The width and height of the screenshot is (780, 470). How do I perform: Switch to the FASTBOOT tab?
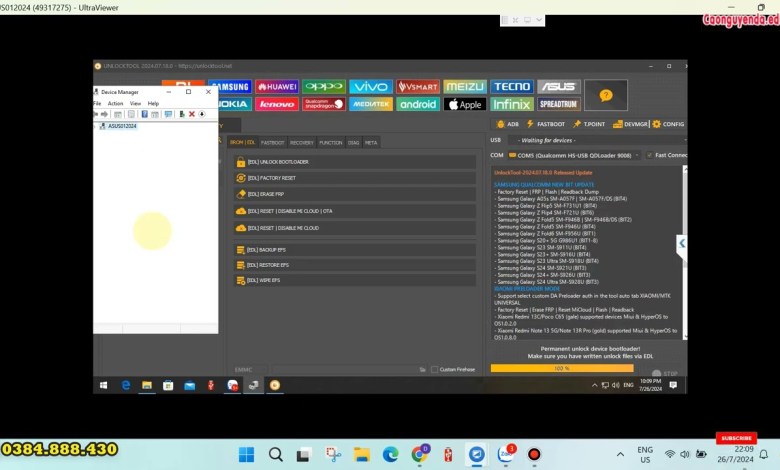pos(272,143)
